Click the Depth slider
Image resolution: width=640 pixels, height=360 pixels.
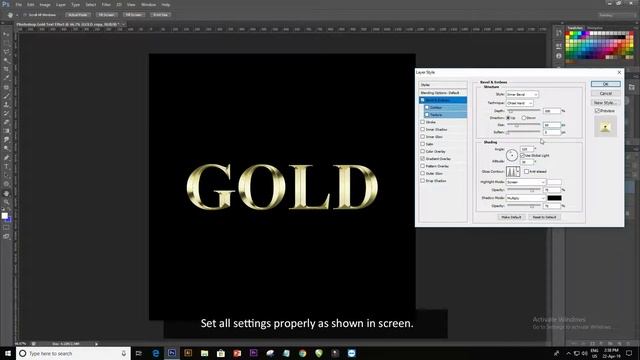[524, 111]
